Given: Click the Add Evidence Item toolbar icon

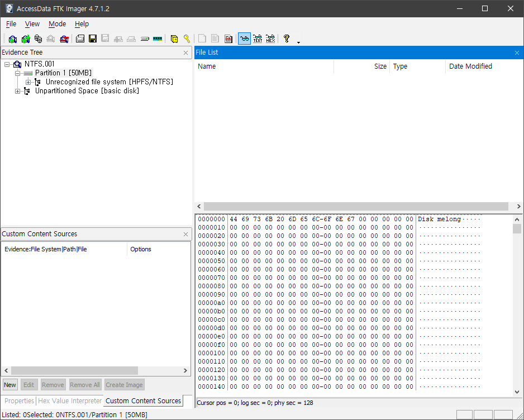Looking at the screenshot, I should click(x=13, y=39).
